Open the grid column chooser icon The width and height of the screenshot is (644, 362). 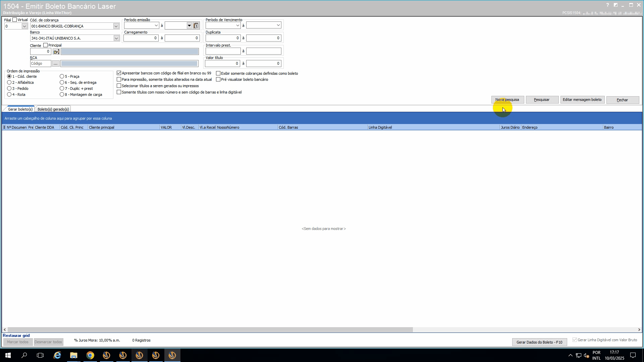click(4, 127)
